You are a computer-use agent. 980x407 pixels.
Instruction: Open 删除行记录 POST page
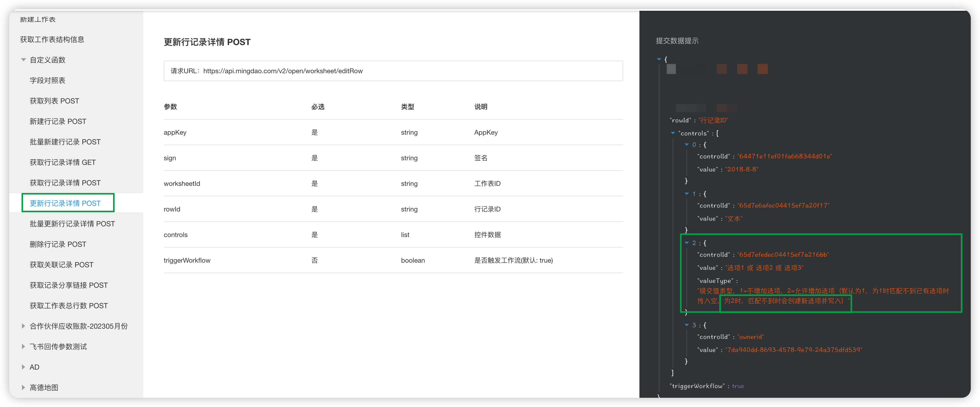[58, 244]
